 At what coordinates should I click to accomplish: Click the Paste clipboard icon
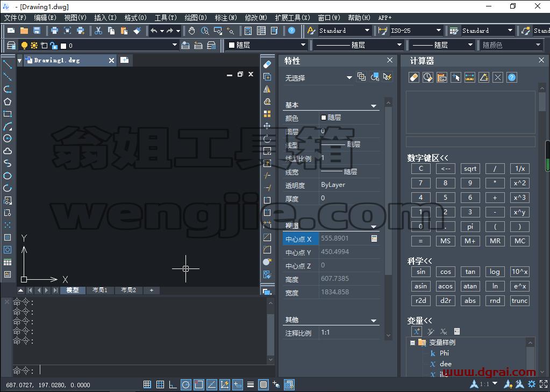(x=124, y=31)
